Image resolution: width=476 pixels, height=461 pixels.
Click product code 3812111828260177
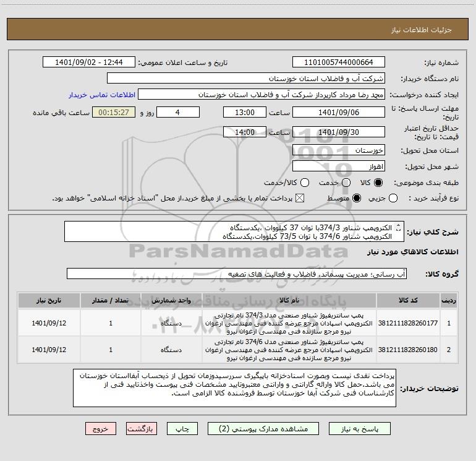pos(408,323)
